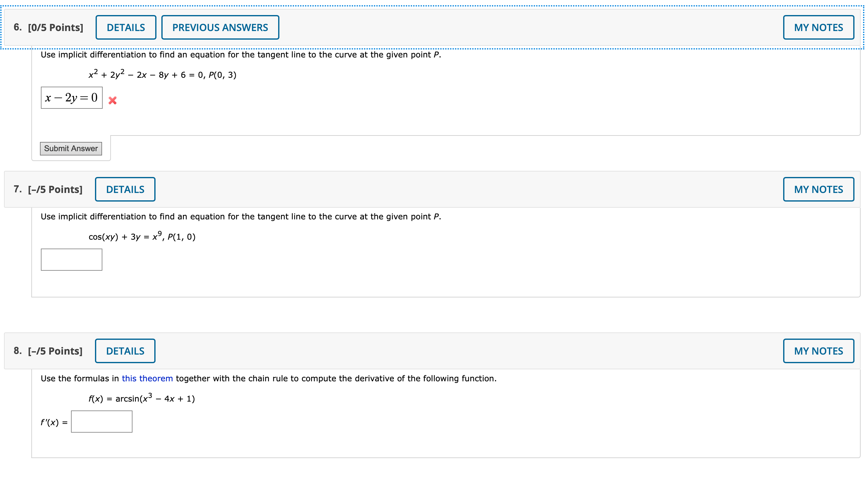Open DETAILS for question 7
This screenshot has height=483, width=868.
(125, 189)
